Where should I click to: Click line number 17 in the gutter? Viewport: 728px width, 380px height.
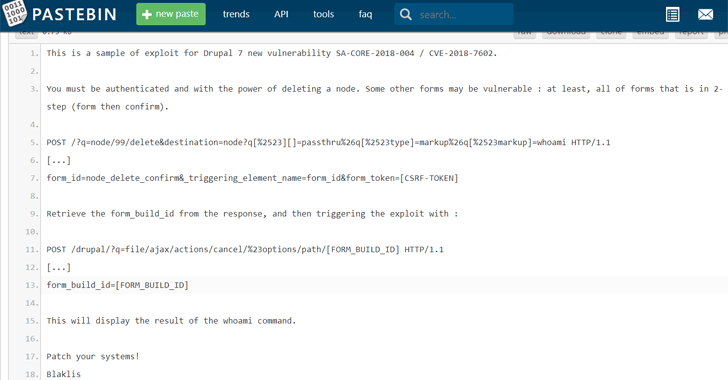click(32, 357)
